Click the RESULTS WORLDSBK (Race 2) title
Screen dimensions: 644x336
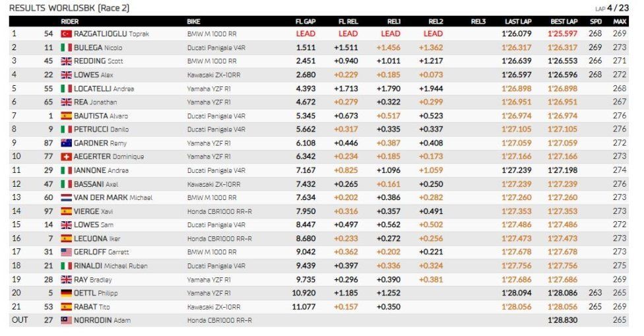tap(69, 8)
